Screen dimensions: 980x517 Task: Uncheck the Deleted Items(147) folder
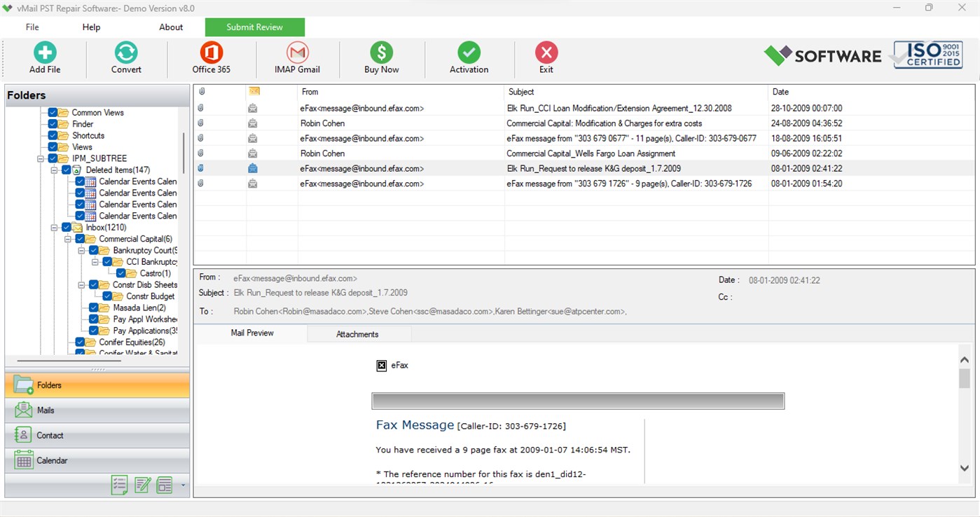pyautogui.click(x=66, y=170)
